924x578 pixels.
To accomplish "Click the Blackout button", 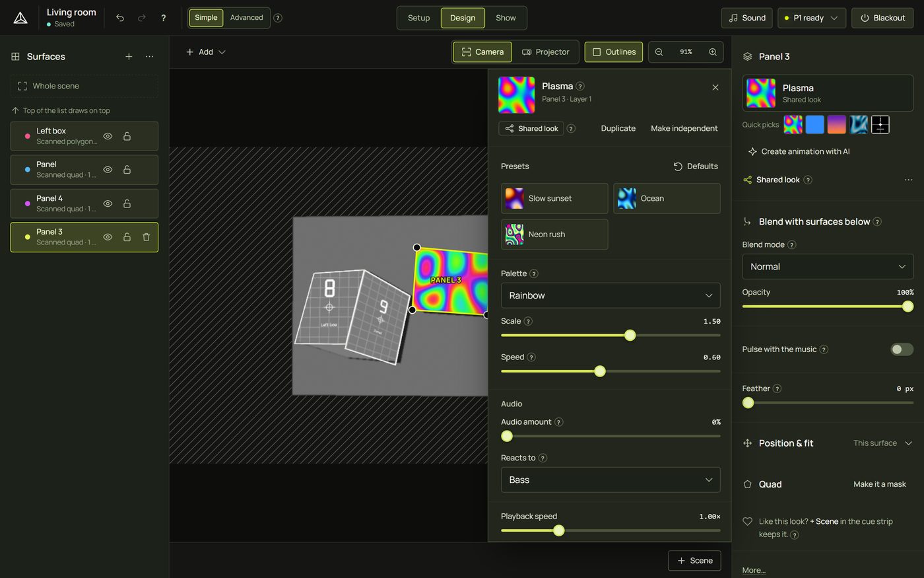I will pos(882,18).
